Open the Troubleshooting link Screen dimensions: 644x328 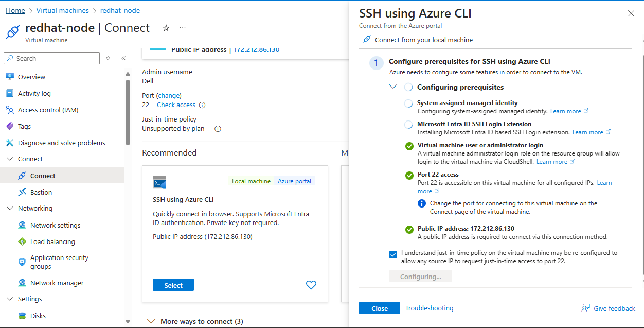(429, 308)
